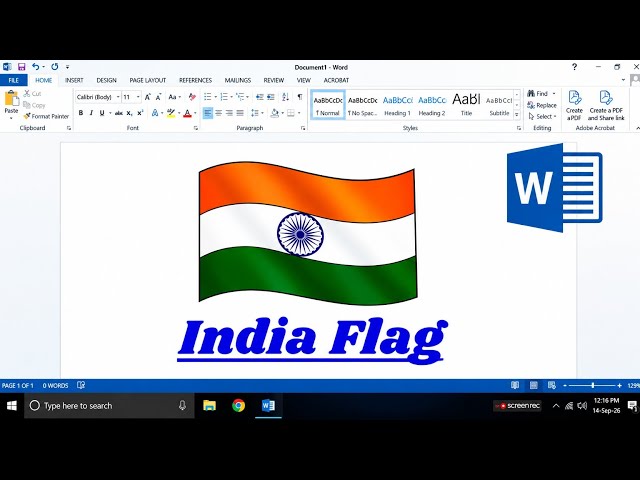Click Shrink Font icon
640x480 pixels.
(x=158, y=97)
